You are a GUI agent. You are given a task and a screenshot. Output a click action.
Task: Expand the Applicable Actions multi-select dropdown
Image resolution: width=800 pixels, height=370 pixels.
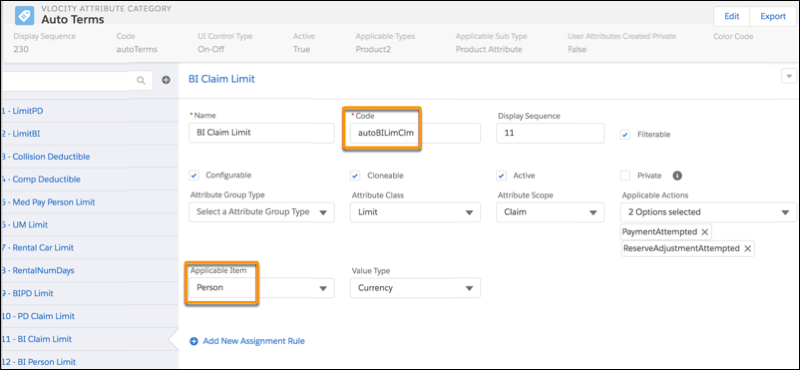pyautogui.click(x=708, y=212)
